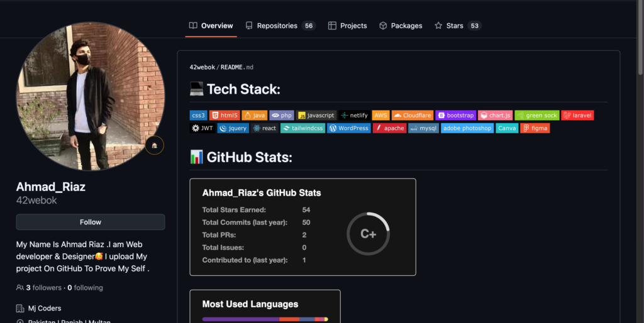
Task: Click the Most Used Languages color bar
Action: coord(265,319)
